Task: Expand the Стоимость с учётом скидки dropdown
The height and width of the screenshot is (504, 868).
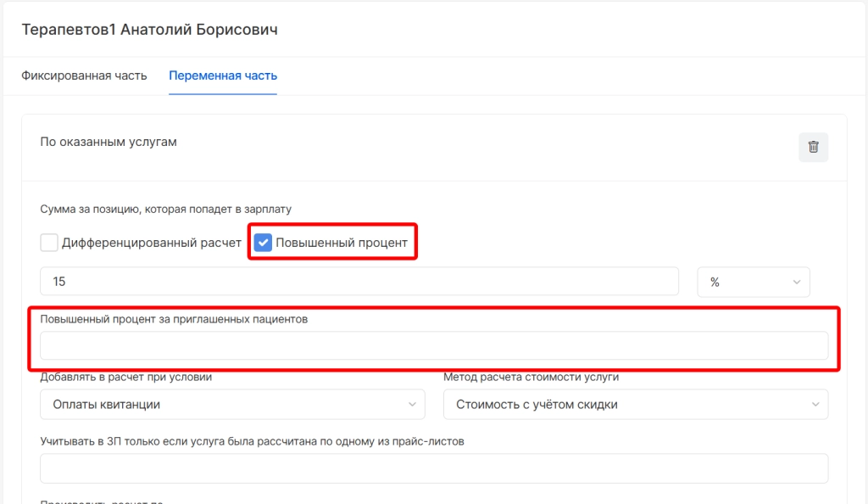Action: pyautogui.click(x=635, y=405)
